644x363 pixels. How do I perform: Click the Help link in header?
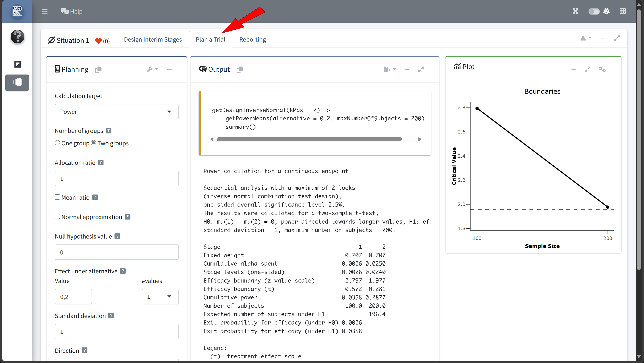[x=72, y=11]
